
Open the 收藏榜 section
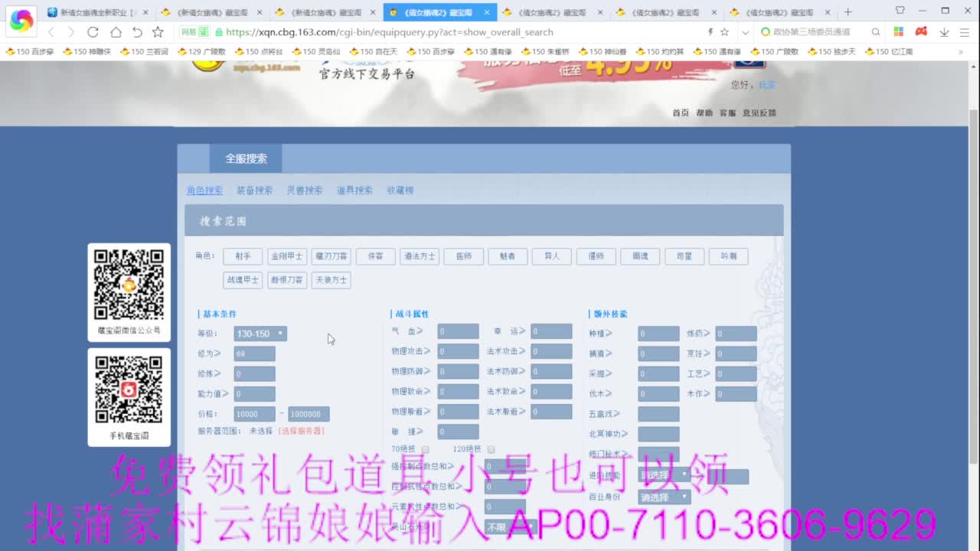tap(400, 191)
